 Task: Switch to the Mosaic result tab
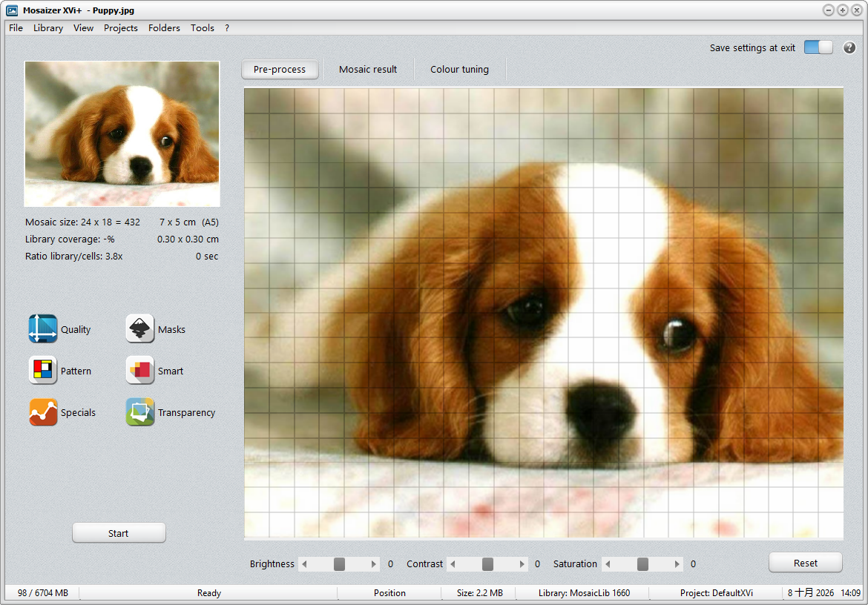click(368, 69)
